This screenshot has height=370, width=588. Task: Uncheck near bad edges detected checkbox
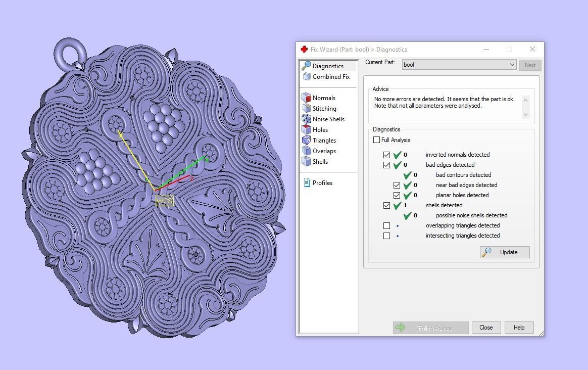click(x=397, y=185)
